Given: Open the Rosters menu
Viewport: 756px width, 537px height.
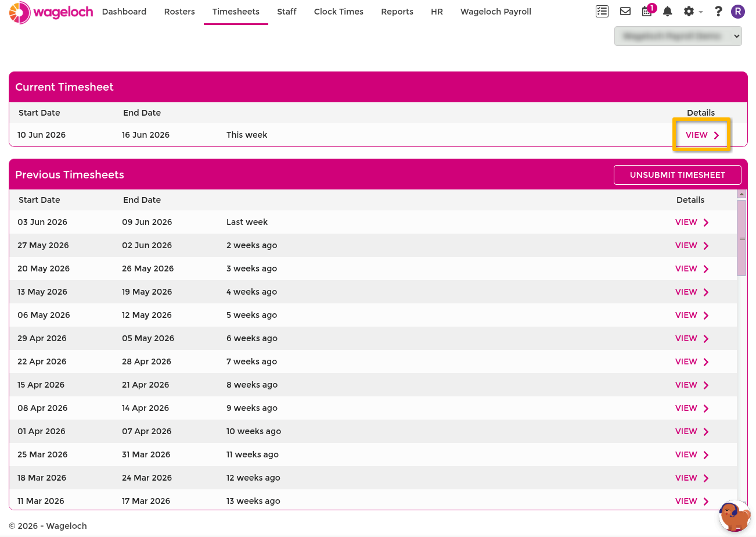Looking at the screenshot, I should [x=179, y=12].
